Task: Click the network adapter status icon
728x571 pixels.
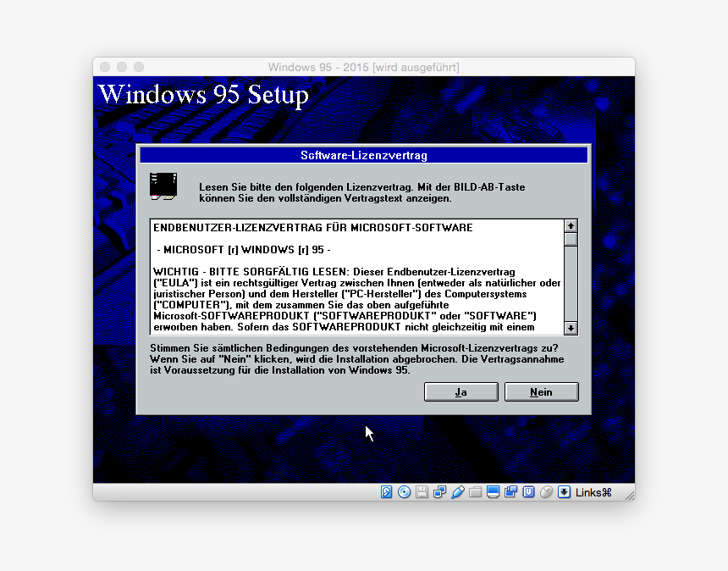Action: [439, 491]
